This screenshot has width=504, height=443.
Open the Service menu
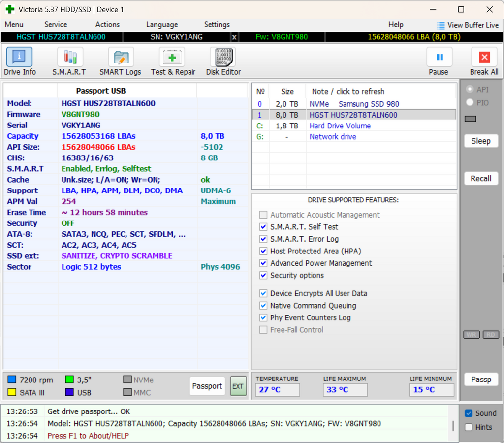[56, 25]
